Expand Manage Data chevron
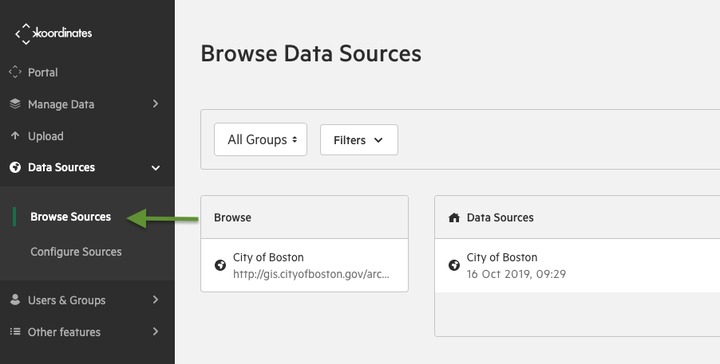Screen dimensions: 720x364 click(x=156, y=104)
